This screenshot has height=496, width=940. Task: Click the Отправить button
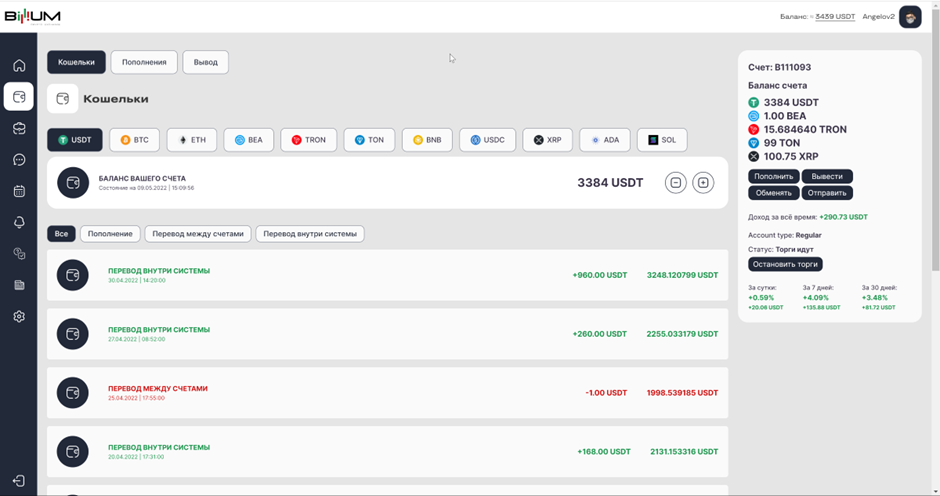pyautogui.click(x=827, y=193)
